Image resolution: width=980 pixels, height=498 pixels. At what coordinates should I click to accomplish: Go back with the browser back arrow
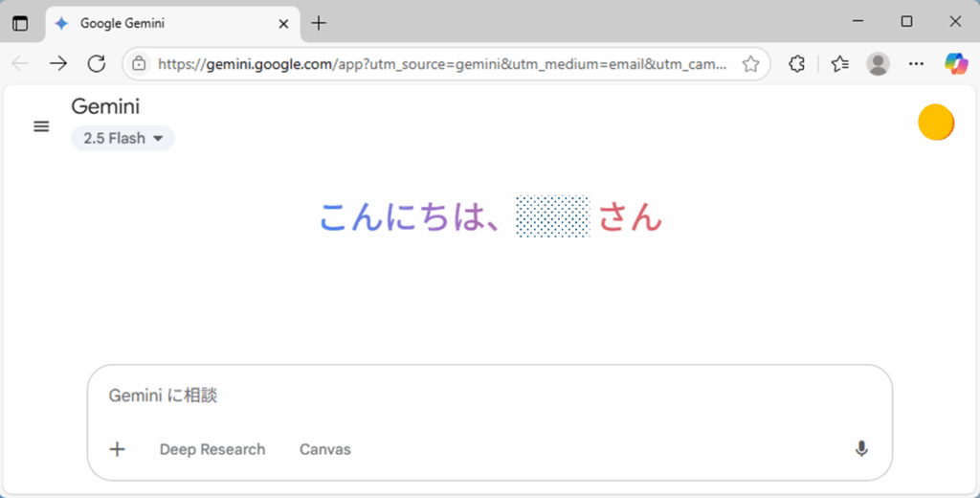tap(21, 63)
